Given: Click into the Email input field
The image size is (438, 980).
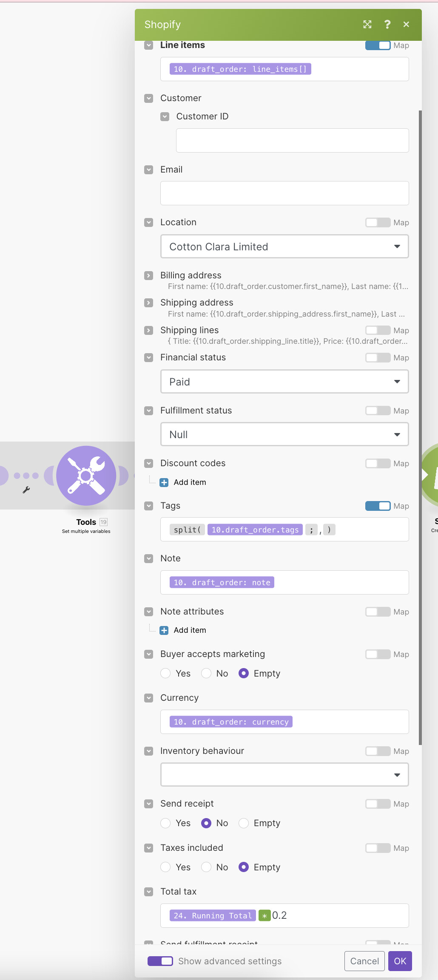Looking at the screenshot, I should click(x=284, y=193).
